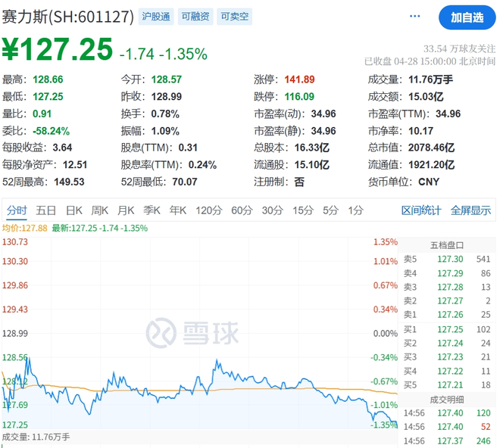Click the 均价:127.88 label above chart
500x448 pixels.
pyautogui.click(x=24, y=228)
